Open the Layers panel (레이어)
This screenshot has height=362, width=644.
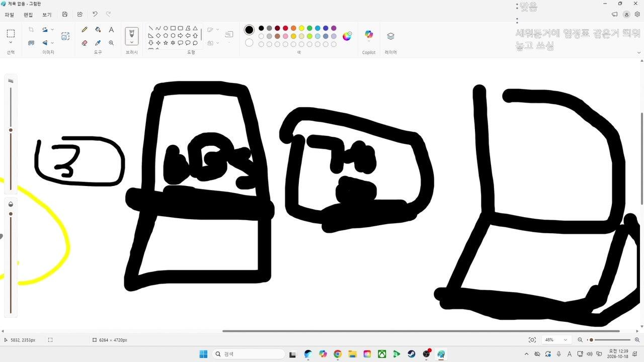coord(390,36)
